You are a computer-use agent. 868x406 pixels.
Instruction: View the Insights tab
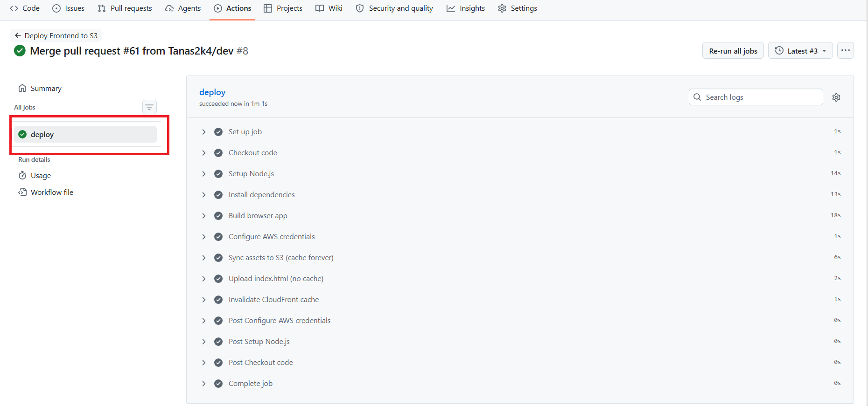click(x=466, y=8)
